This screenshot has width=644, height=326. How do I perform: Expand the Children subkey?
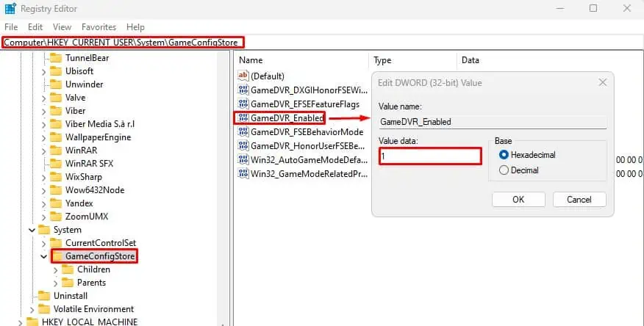click(56, 270)
